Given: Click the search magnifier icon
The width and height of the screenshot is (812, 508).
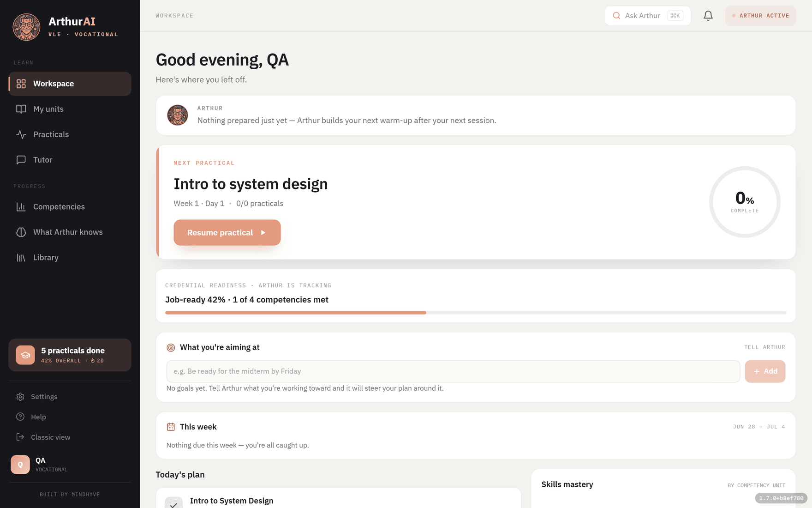Looking at the screenshot, I should (616, 16).
